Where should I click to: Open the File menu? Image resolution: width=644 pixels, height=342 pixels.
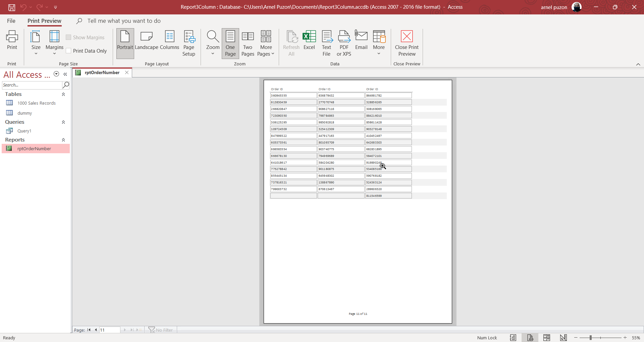point(11,21)
